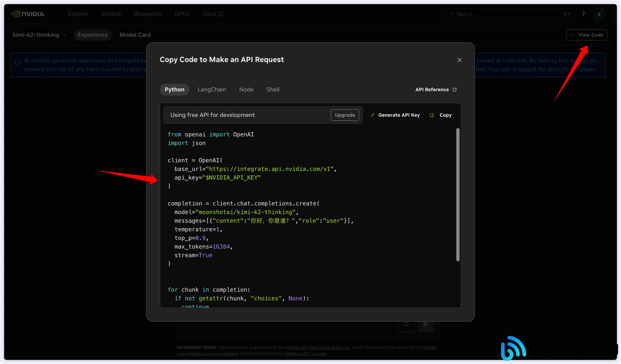
Task: Open NVIDIA API Trial Terms of Service
Action: coord(317,348)
